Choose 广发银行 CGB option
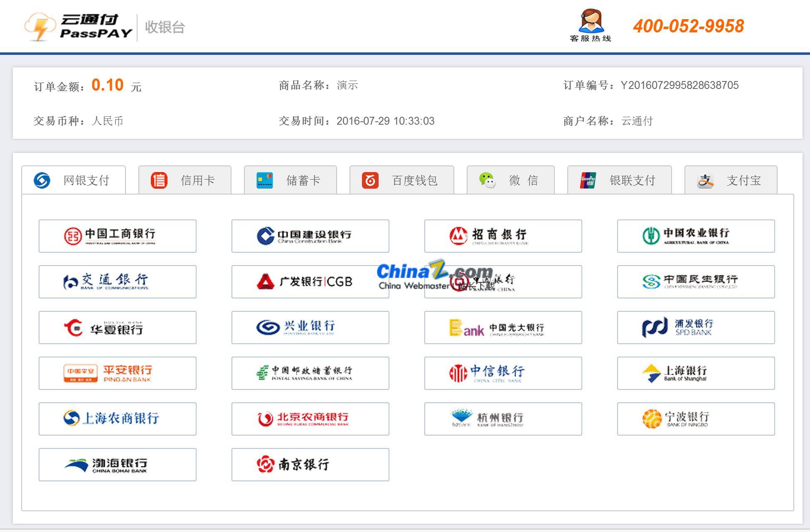 coord(310,282)
